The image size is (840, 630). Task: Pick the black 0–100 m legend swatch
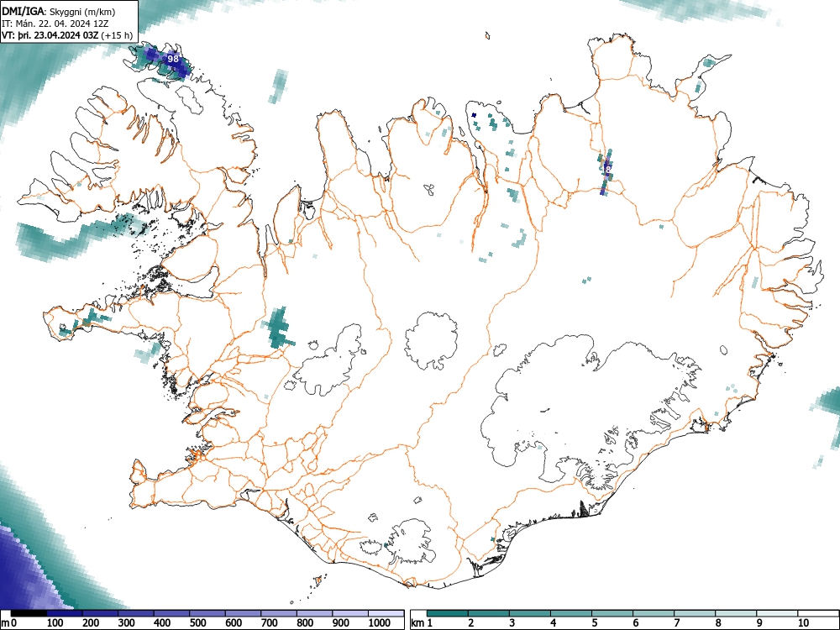click(29, 613)
